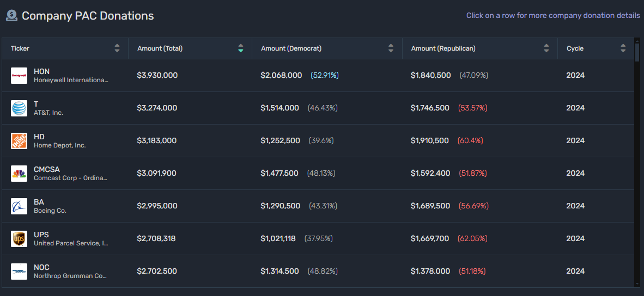The width and height of the screenshot is (644, 296).
Task: Click the Northrop Grumman logo icon
Action: click(19, 272)
